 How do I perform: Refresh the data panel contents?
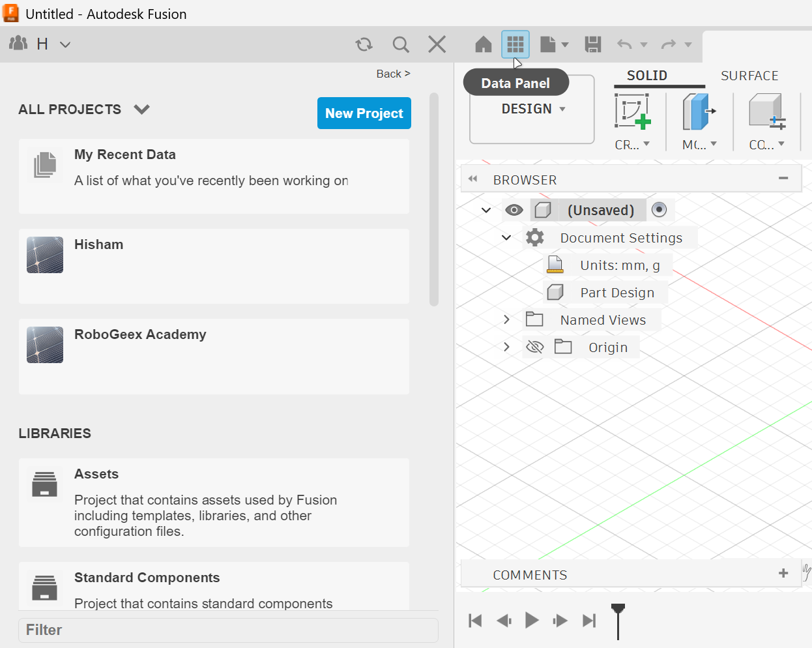click(x=364, y=44)
